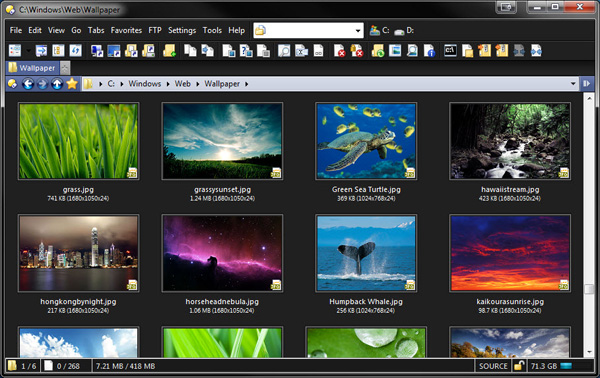Select the Wallpaper folder tab
Screen dimensions: 600x378
[x=33, y=68]
